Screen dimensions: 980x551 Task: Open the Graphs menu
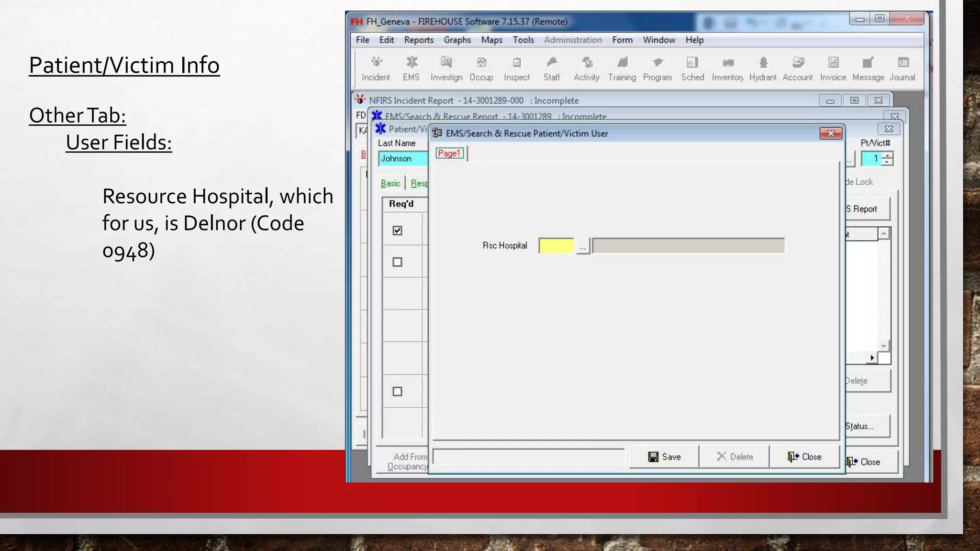click(457, 40)
